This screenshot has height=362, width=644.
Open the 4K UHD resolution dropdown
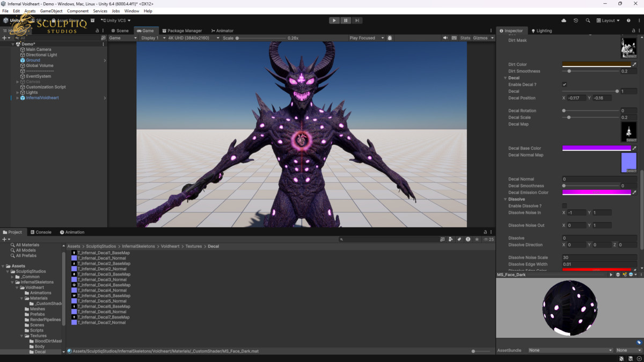[193, 38]
